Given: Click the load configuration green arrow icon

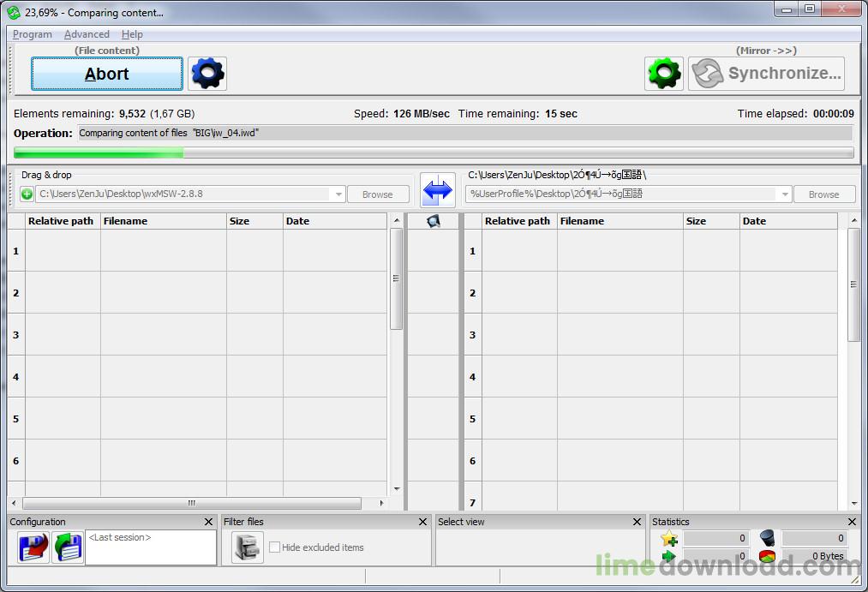Looking at the screenshot, I should pyautogui.click(x=68, y=547).
